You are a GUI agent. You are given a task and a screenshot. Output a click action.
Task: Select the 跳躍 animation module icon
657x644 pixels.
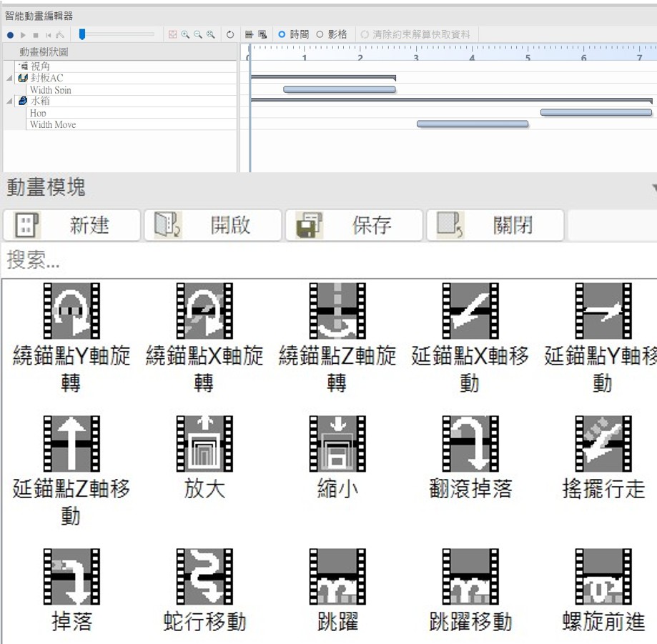point(337,577)
